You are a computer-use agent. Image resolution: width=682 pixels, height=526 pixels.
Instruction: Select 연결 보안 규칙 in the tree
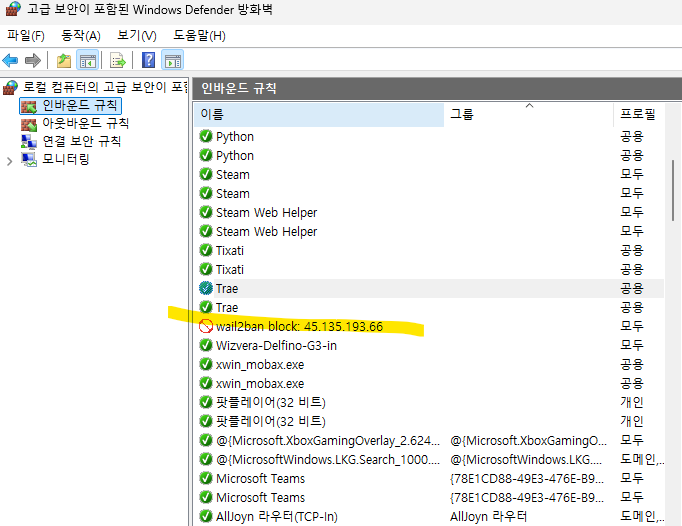point(81,141)
